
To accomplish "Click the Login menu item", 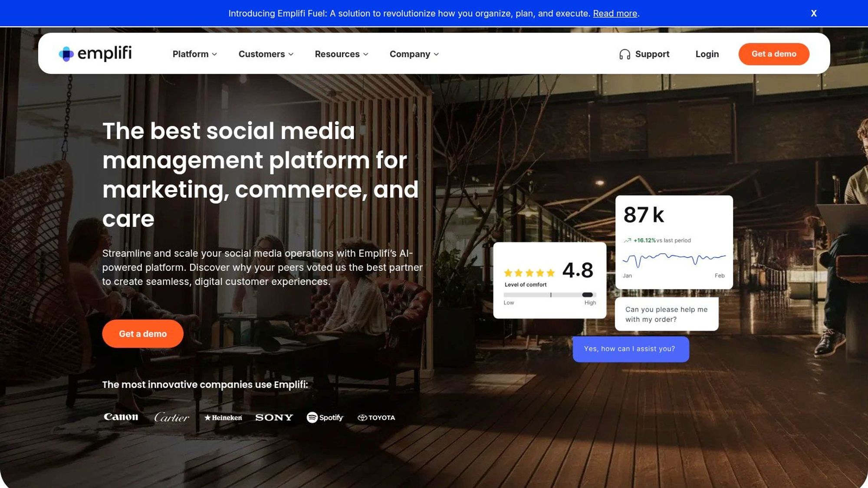I will (707, 54).
